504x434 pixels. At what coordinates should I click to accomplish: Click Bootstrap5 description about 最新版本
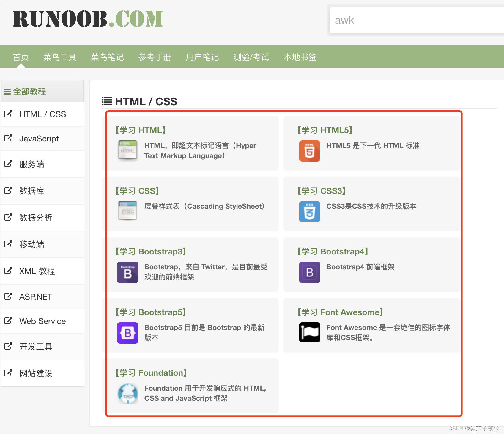[204, 333]
